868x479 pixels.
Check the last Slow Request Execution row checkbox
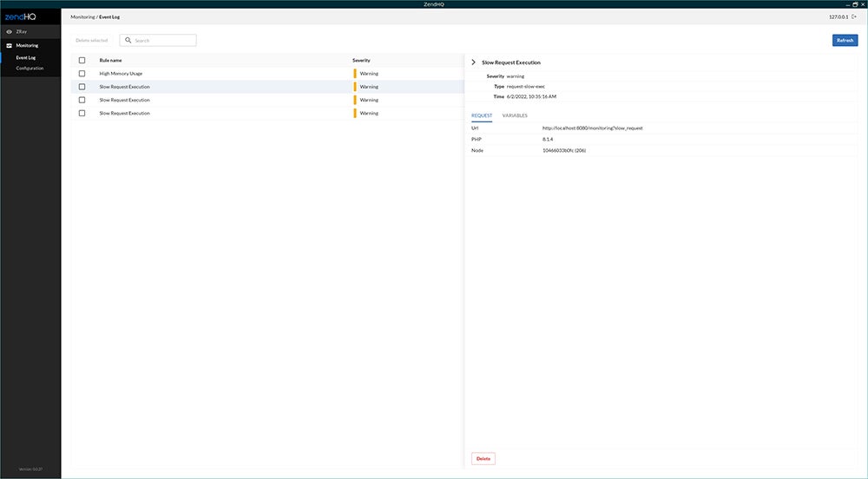(x=82, y=114)
